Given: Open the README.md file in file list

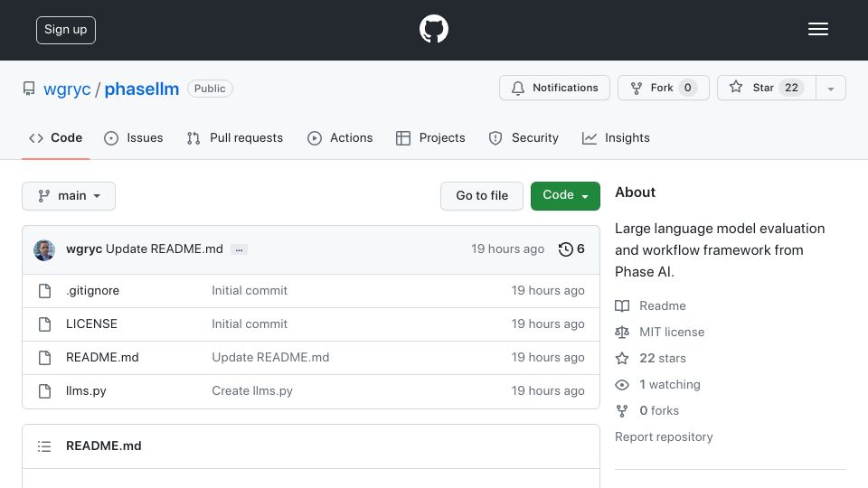Looking at the screenshot, I should click(x=102, y=358).
